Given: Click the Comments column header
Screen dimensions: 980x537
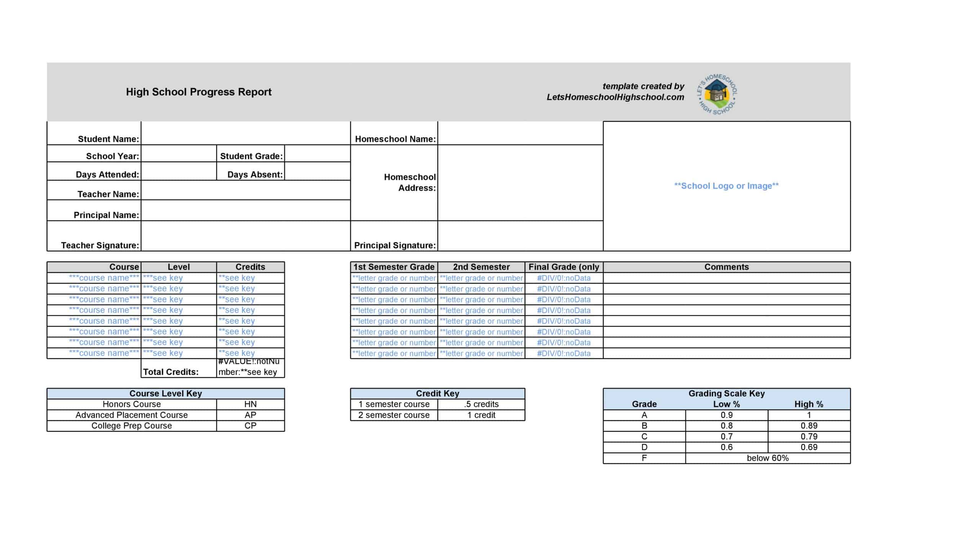Looking at the screenshot, I should (x=727, y=267).
